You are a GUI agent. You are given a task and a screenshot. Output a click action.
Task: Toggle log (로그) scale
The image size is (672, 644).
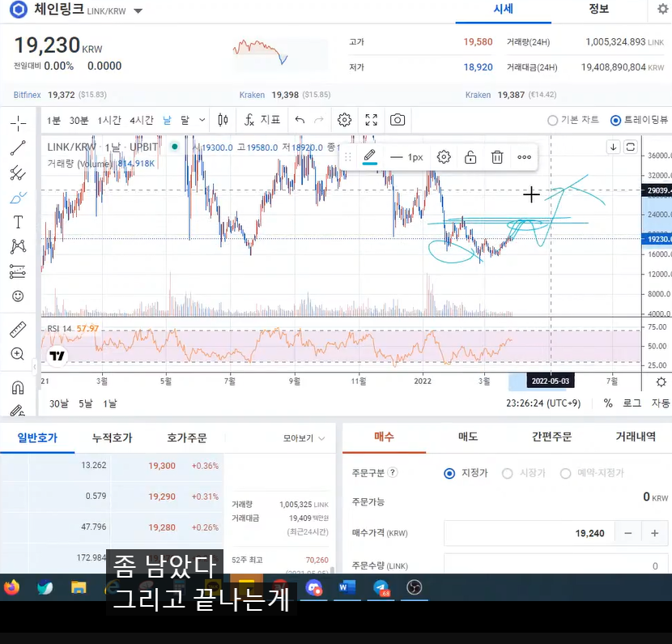click(632, 403)
